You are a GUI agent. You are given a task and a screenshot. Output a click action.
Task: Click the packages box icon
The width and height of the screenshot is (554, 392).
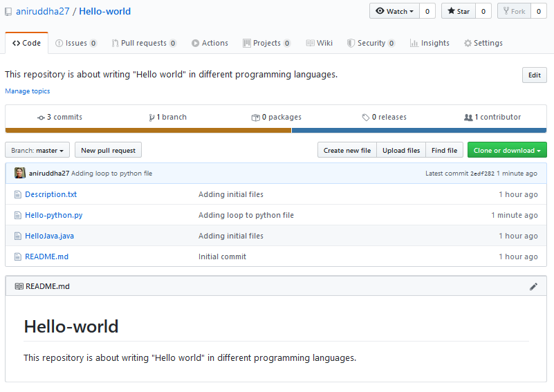point(255,118)
